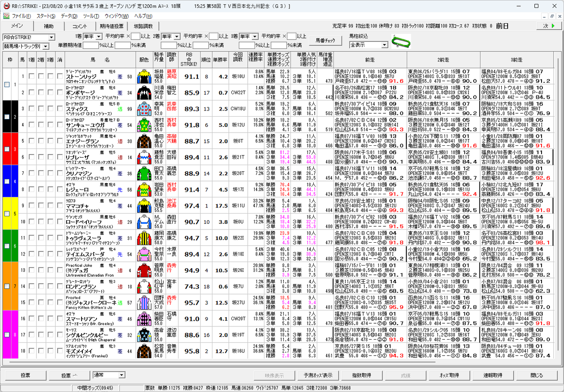
Task: Check 1着 box for horse 1 ストーンリッジ
Action: click(x=31, y=76)
